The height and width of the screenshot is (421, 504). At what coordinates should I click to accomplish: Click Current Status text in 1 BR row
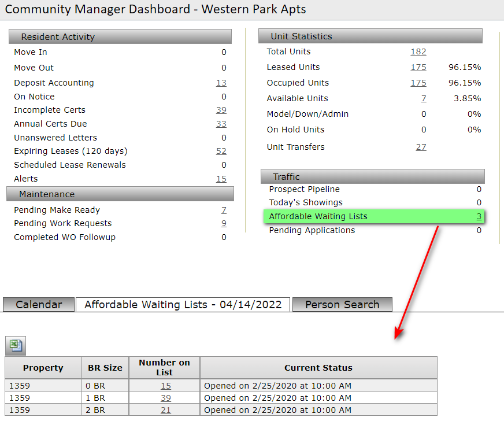277,398
